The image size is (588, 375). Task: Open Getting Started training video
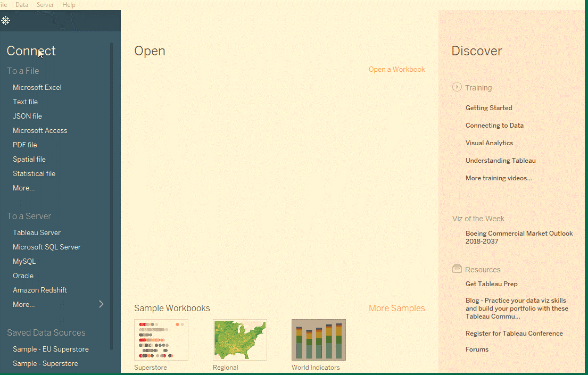pos(489,108)
